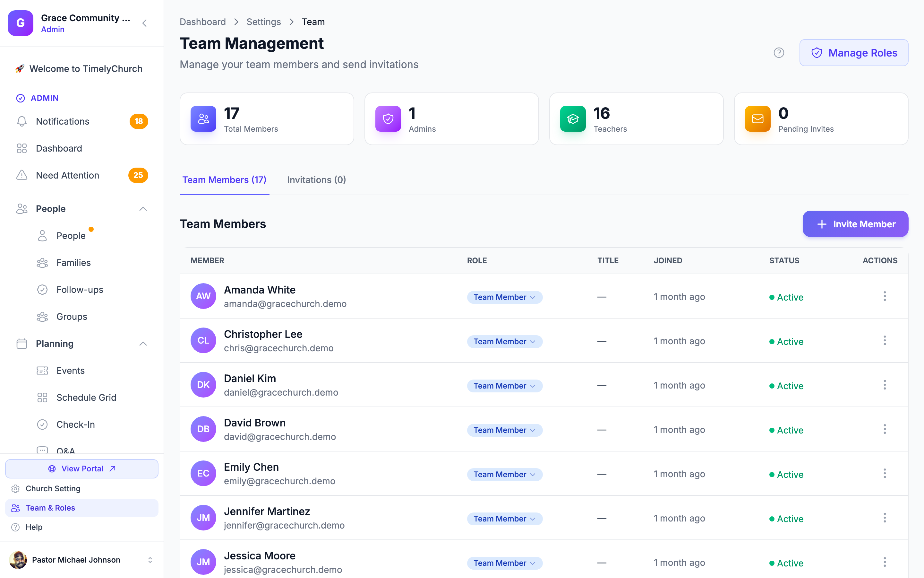Image resolution: width=924 pixels, height=578 pixels.
Task: Click the MEMBER column header
Action: coord(207,260)
